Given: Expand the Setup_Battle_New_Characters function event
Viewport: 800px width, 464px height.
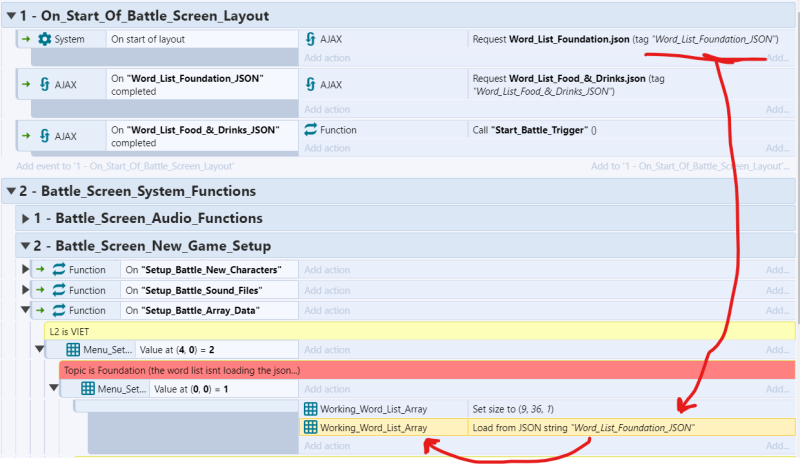Looking at the screenshot, I should 25,269.
